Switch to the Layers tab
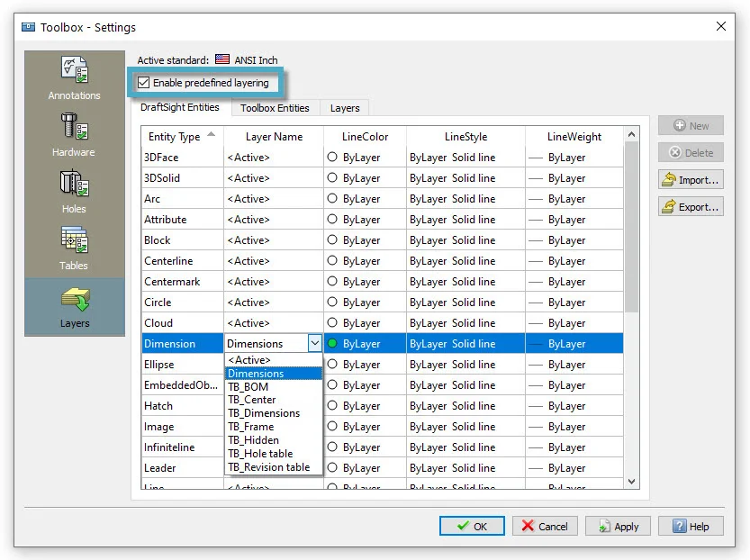The width and height of the screenshot is (750, 560). pos(345,108)
